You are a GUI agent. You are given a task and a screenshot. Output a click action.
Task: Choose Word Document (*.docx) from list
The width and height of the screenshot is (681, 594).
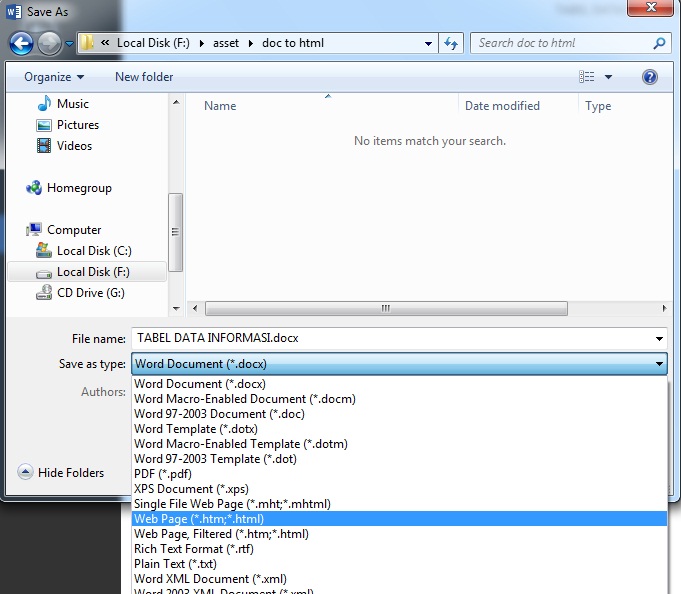tap(399, 384)
